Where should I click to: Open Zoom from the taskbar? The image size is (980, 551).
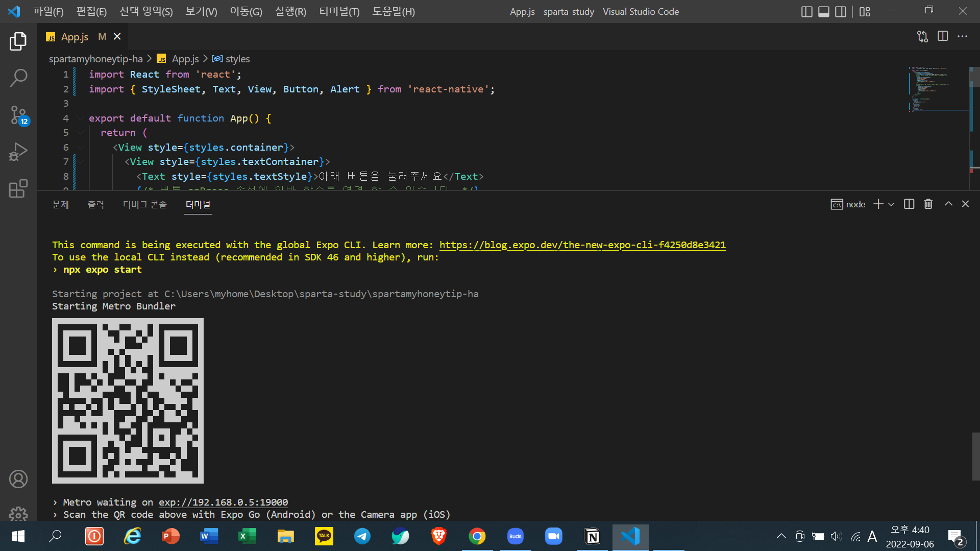point(554,536)
